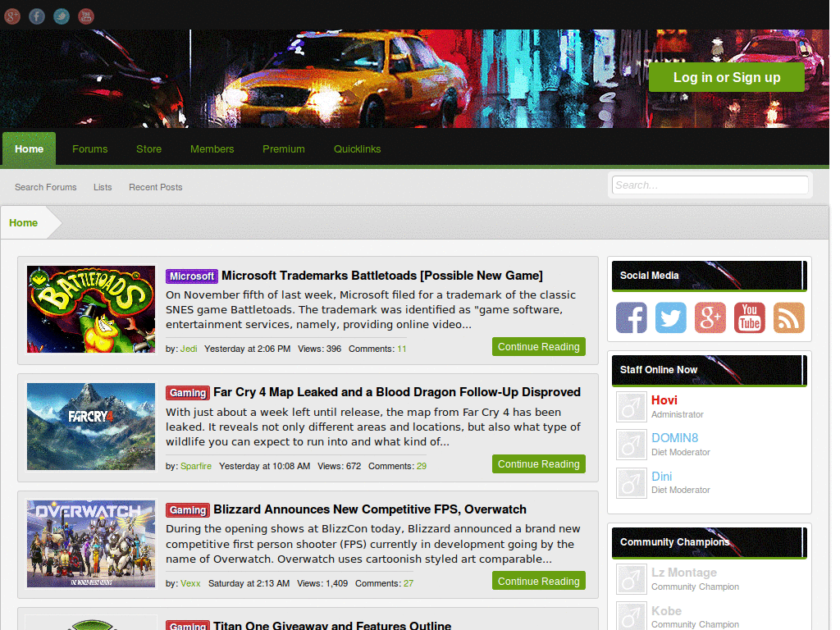Click the Yesterday at 2:06 PM timestamp

pyautogui.click(x=248, y=349)
